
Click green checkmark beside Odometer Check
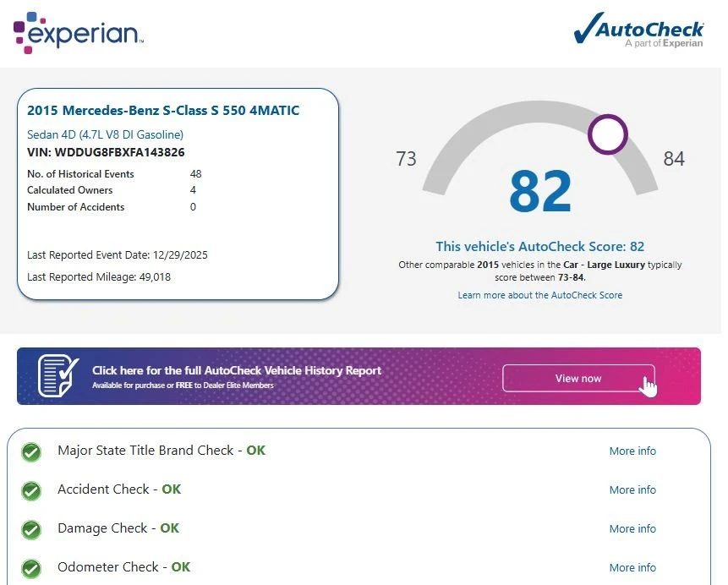point(31,569)
